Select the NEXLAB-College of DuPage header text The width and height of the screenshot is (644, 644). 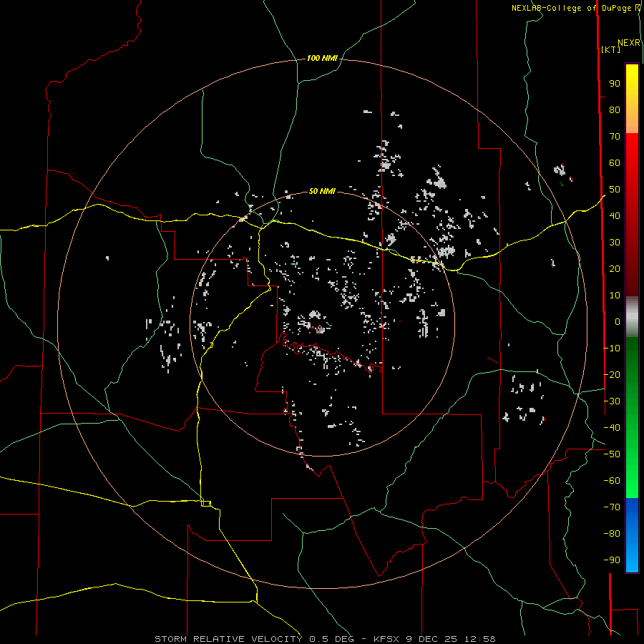coord(571,8)
